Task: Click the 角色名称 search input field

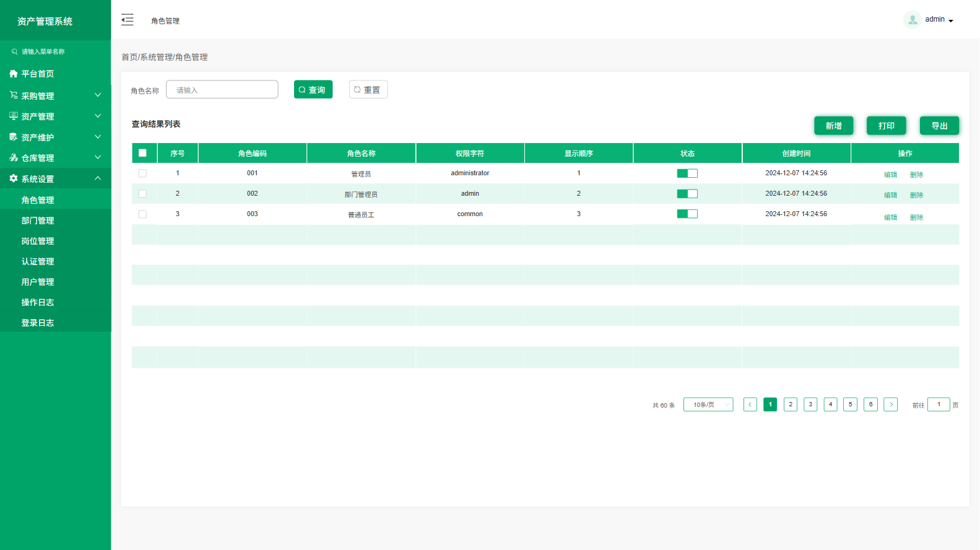Action: (x=222, y=90)
